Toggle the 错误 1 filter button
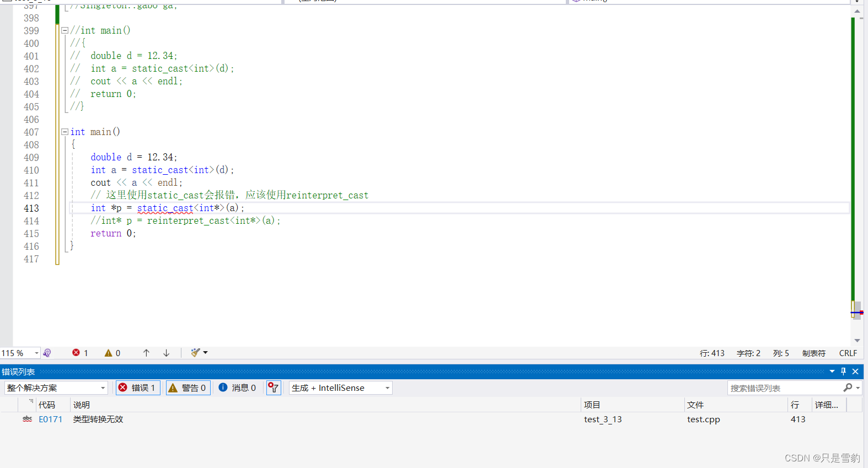This screenshot has height=468, width=868. (138, 388)
